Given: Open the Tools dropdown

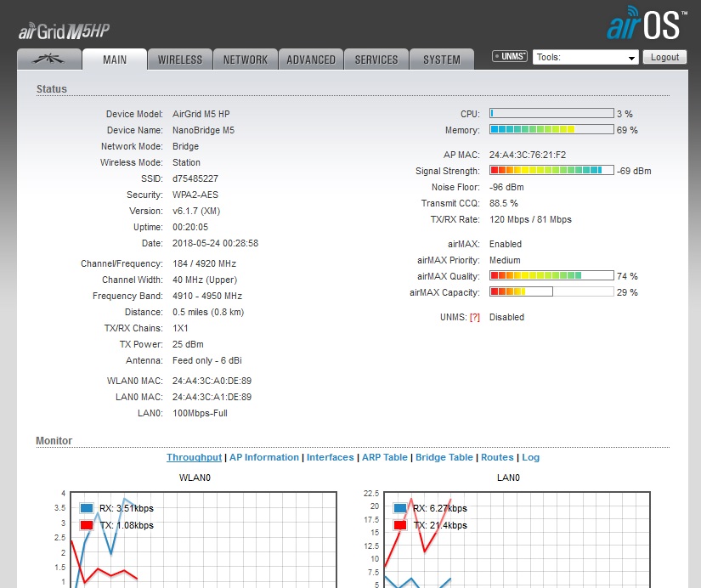Looking at the screenshot, I should (585, 57).
